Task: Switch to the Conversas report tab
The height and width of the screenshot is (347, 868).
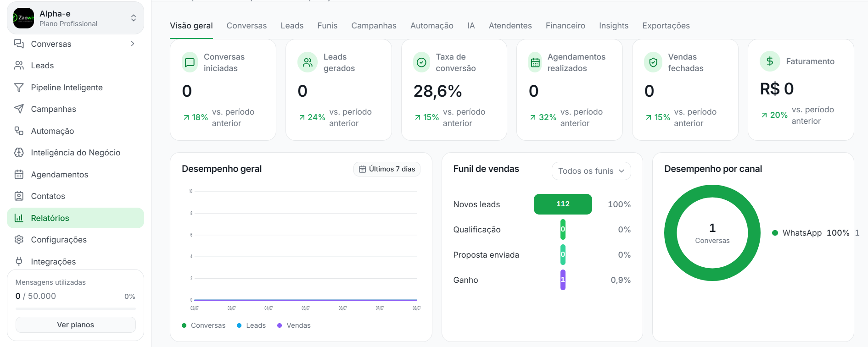Action: pos(246,26)
